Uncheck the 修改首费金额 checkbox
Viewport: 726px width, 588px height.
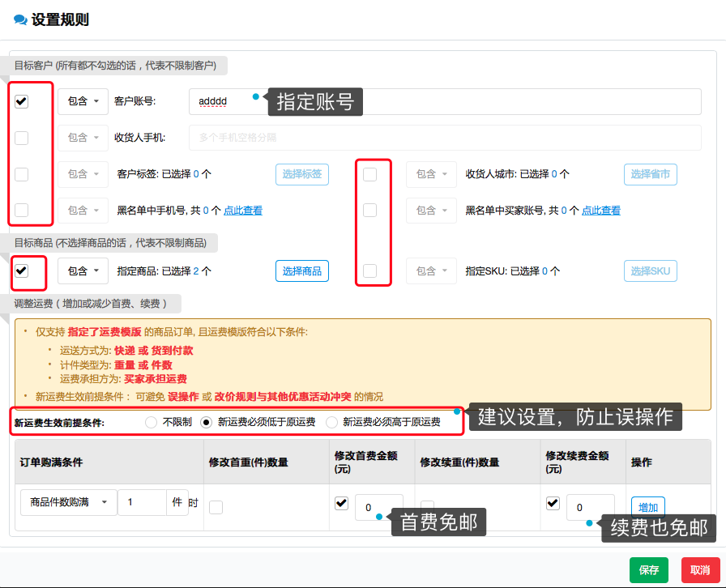pyautogui.click(x=341, y=504)
